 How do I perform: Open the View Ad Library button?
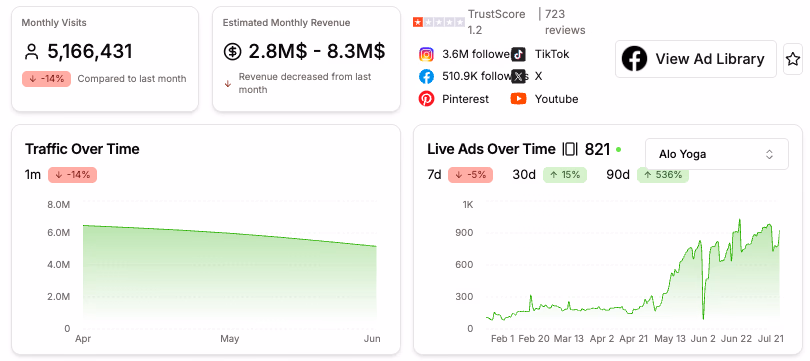coord(696,59)
